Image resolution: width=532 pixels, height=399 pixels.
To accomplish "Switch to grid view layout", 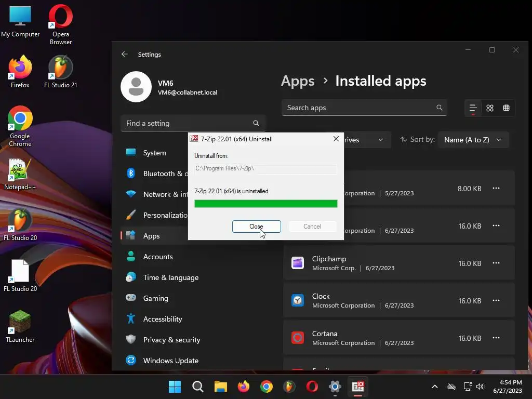I will tap(489, 108).
